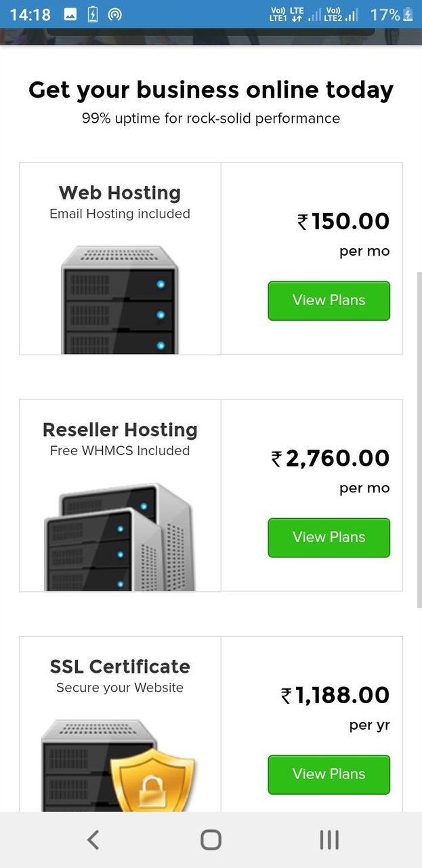Image resolution: width=422 pixels, height=868 pixels.
Task: Select the Web Hosting title
Action: tap(119, 193)
